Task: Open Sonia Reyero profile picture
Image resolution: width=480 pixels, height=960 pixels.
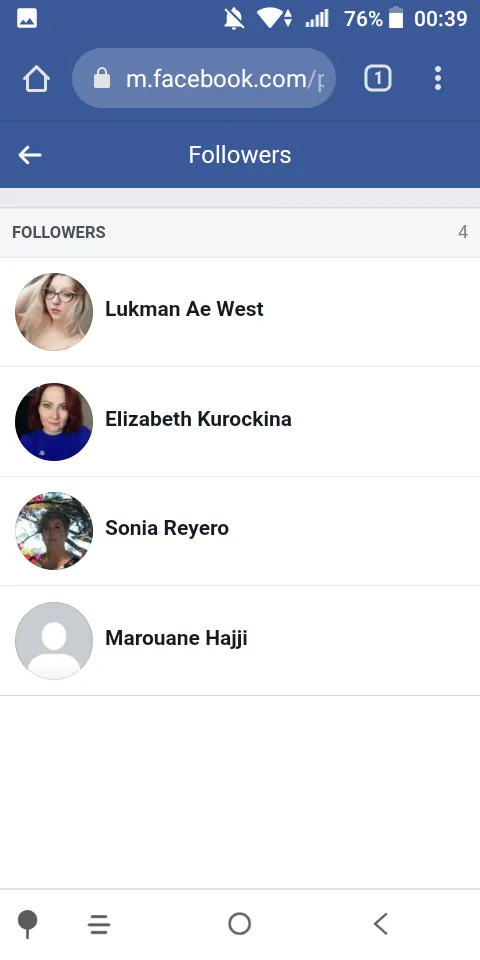Action: (x=54, y=531)
